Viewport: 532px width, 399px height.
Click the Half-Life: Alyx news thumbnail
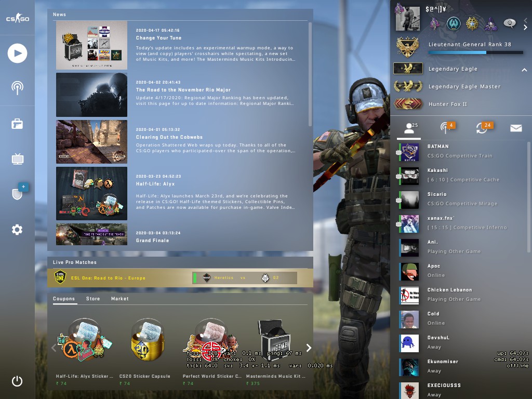click(x=91, y=193)
